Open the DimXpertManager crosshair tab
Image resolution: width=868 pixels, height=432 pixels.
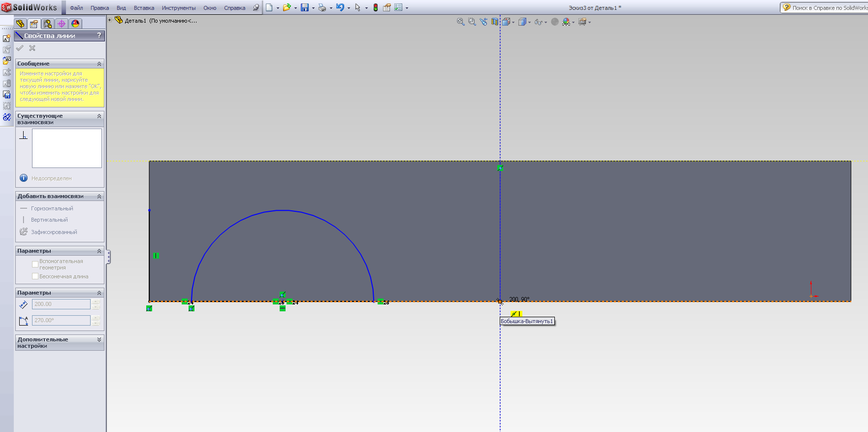(x=62, y=24)
